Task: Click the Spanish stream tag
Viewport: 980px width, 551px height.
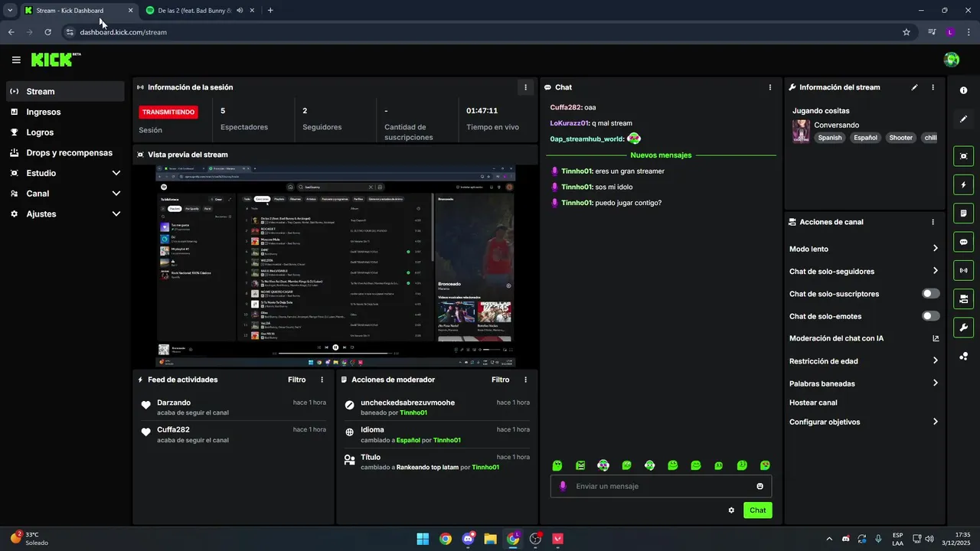Action: pos(829,138)
